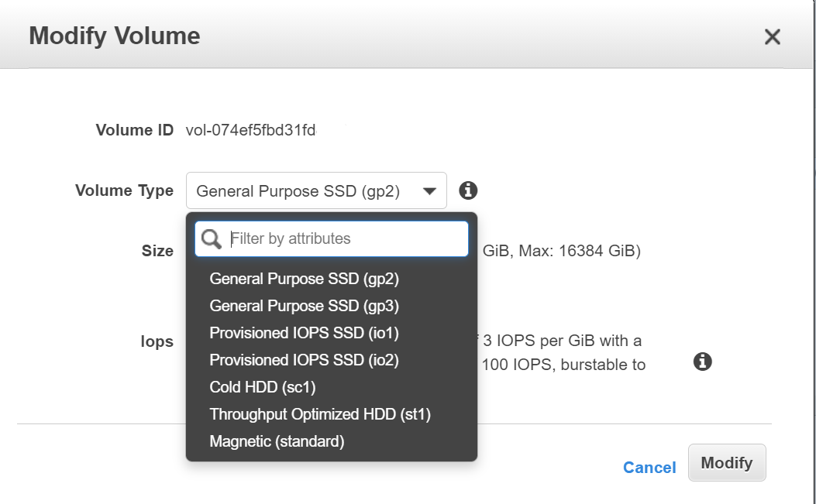Click the Size field label
This screenshot has width=816, height=504.
[x=157, y=251]
